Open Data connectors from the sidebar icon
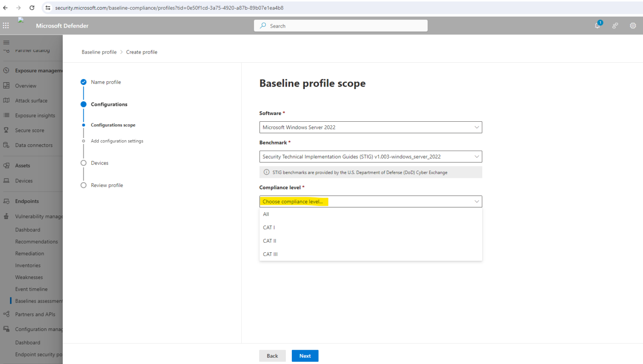The width and height of the screenshot is (643, 364). click(6, 145)
